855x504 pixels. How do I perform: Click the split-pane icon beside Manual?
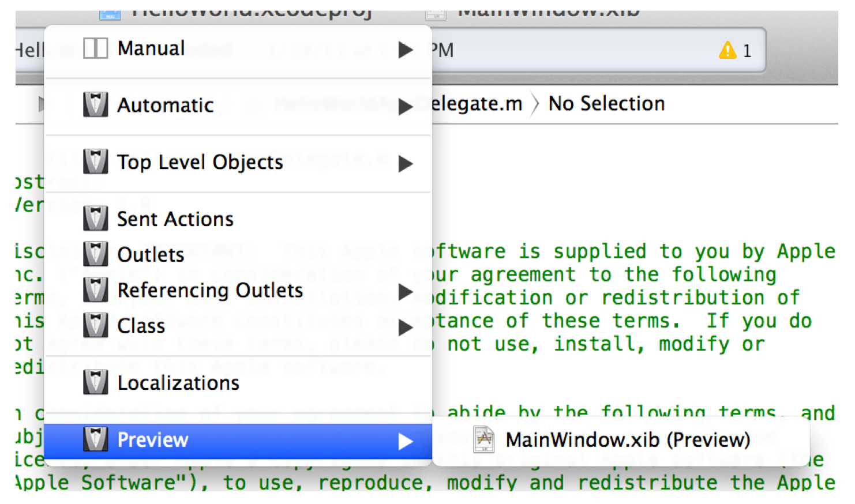(95, 48)
